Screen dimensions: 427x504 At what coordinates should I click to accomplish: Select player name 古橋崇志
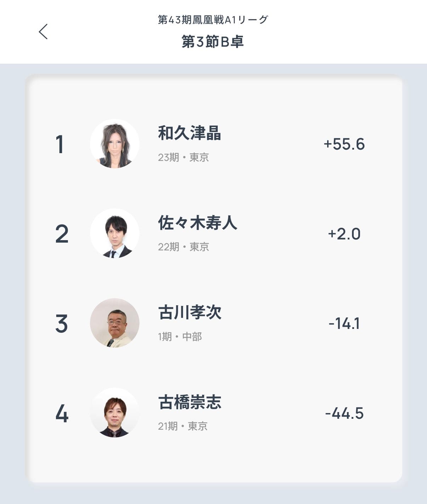pyautogui.click(x=190, y=402)
